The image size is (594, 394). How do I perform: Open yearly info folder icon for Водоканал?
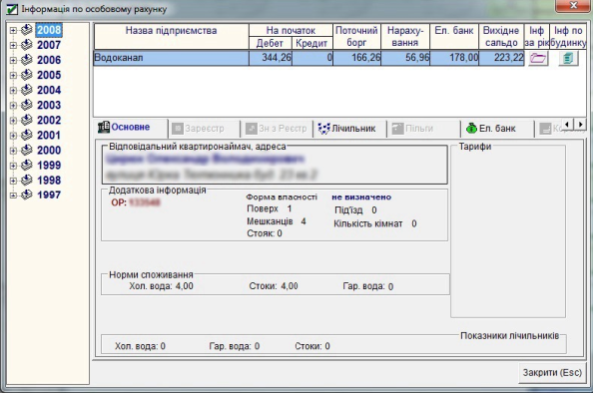point(538,58)
